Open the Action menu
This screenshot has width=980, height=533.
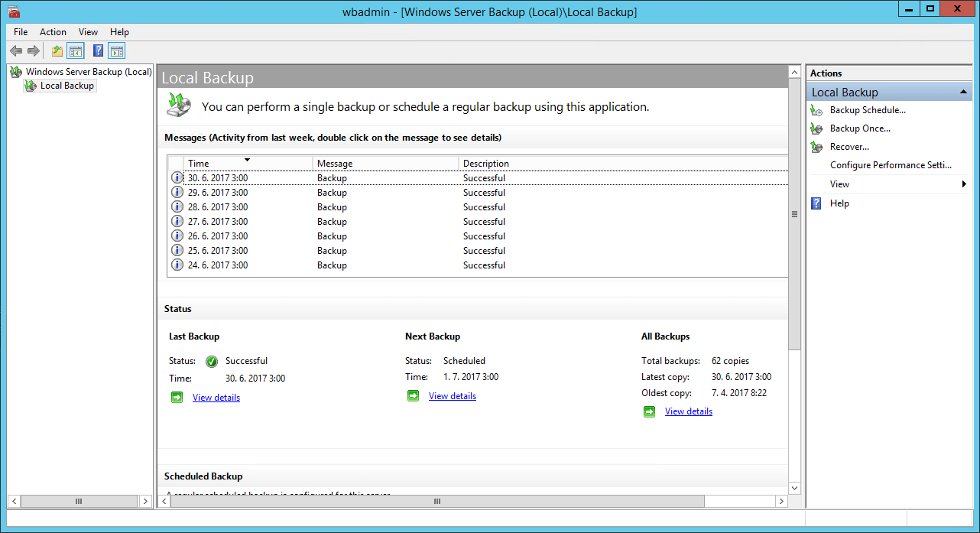tap(53, 32)
